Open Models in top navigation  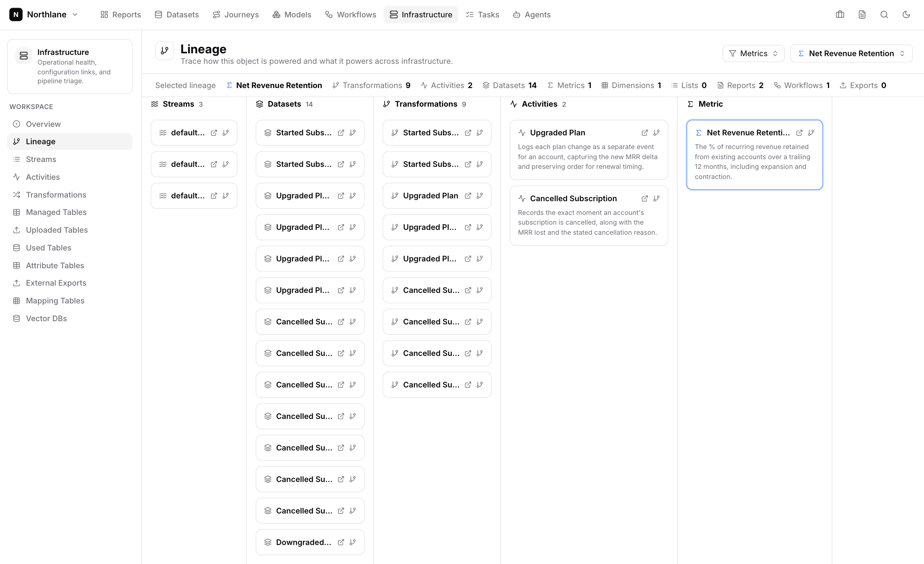[x=292, y=15]
